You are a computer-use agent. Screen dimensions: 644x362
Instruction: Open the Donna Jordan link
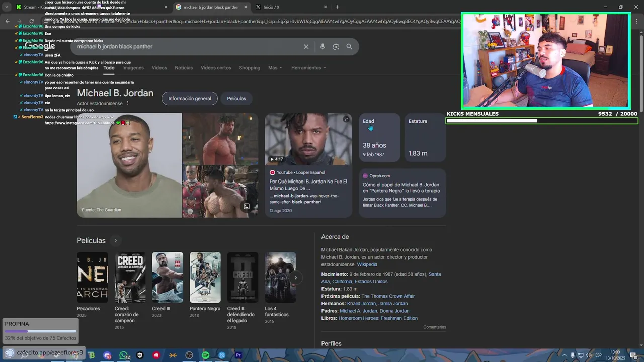[x=394, y=311]
